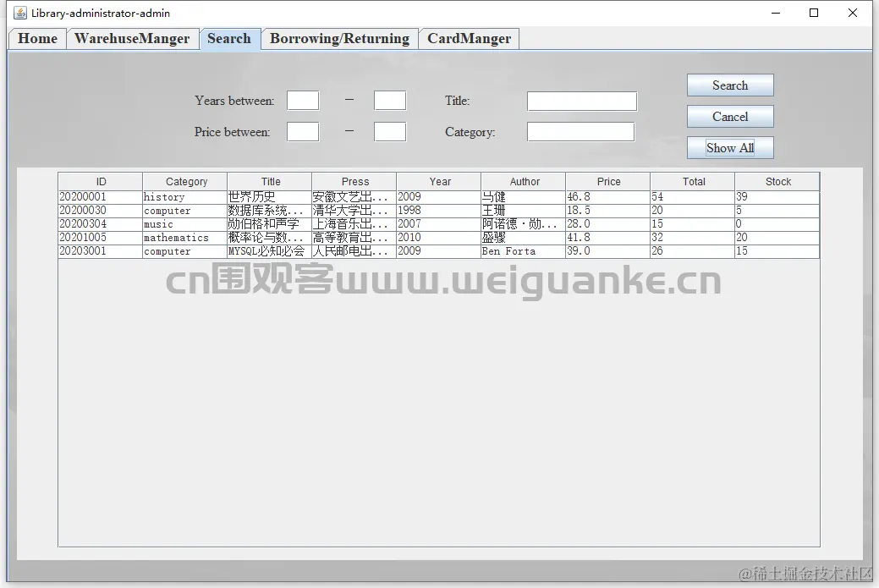
Task: Click the year cell 2007
Action: tap(439, 224)
